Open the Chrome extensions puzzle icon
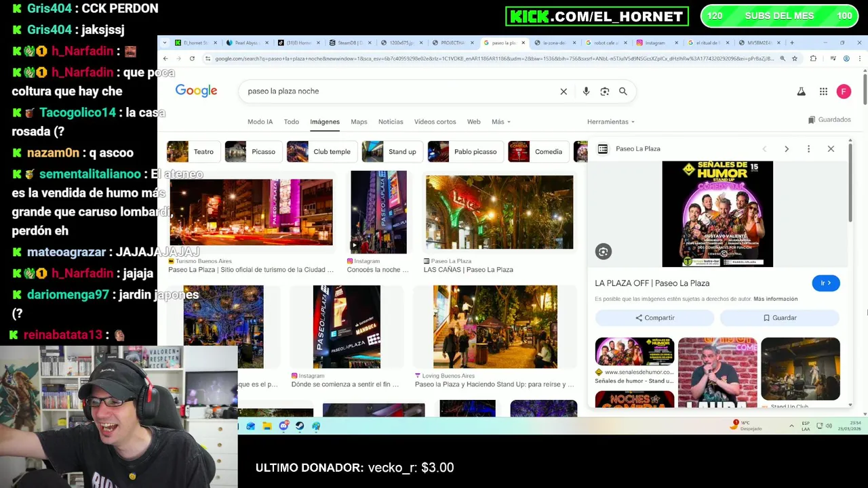 (813, 58)
